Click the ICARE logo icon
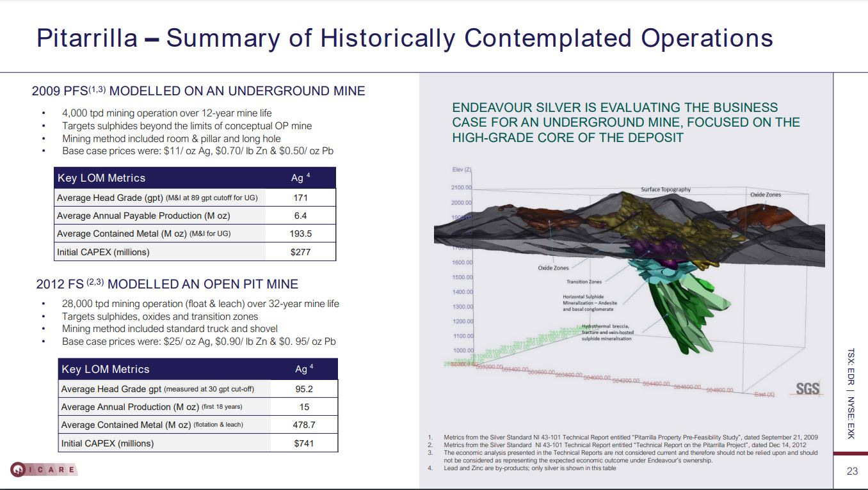The height and width of the screenshot is (490, 868). [x=43, y=470]
